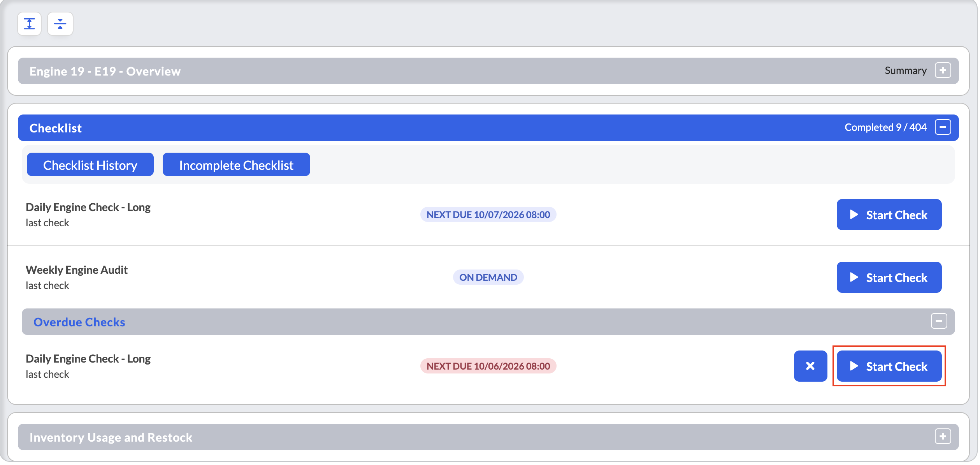980x465 pixels.
Task: Start the Weekly Engine Audit check
Action: pos(889,278)
